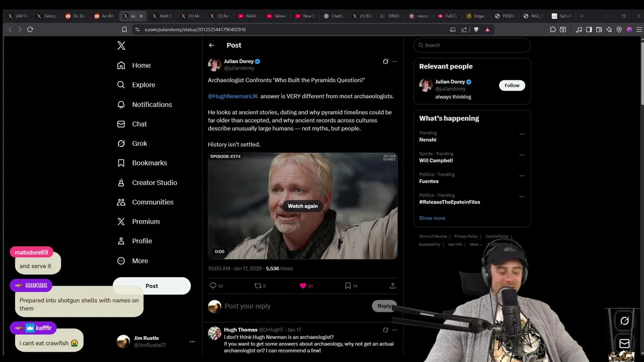Go back using the Post header arrow
The height and width of the screenshot is (362, 644).
211,45
